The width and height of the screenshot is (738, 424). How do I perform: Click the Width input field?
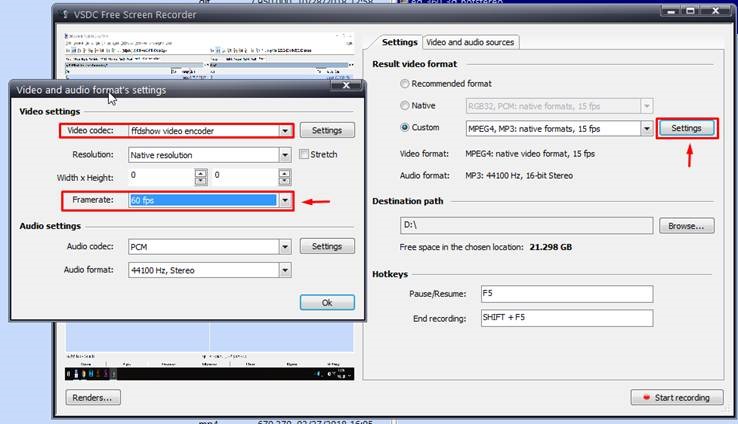click(161, 177)
